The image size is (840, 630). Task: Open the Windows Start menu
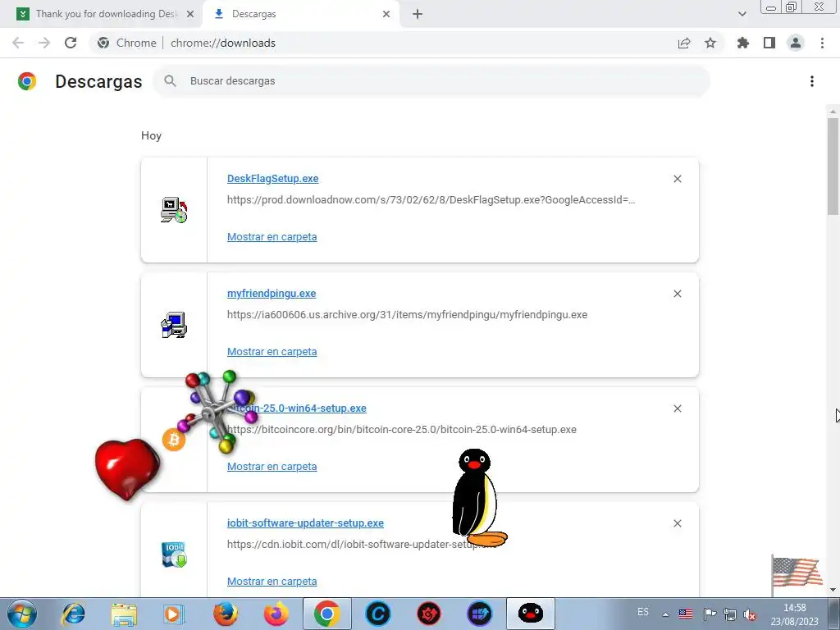(x=22, y=614)
